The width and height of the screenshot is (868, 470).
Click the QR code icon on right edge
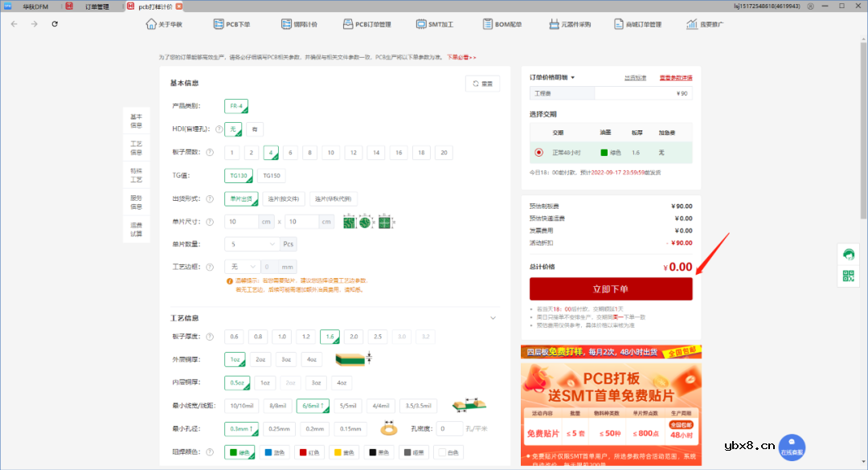tap(848, 276)
